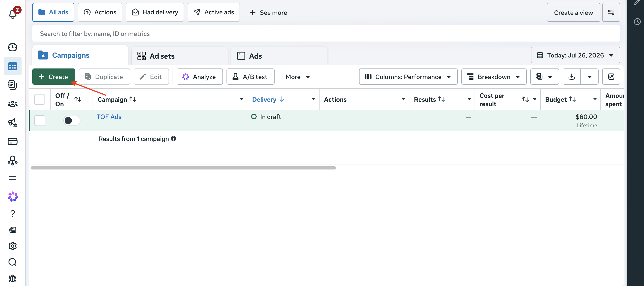Open the More toolbar dropdown
Viewport: 644px width, 286px height.
pyautogui.click(x=298, y=77)
